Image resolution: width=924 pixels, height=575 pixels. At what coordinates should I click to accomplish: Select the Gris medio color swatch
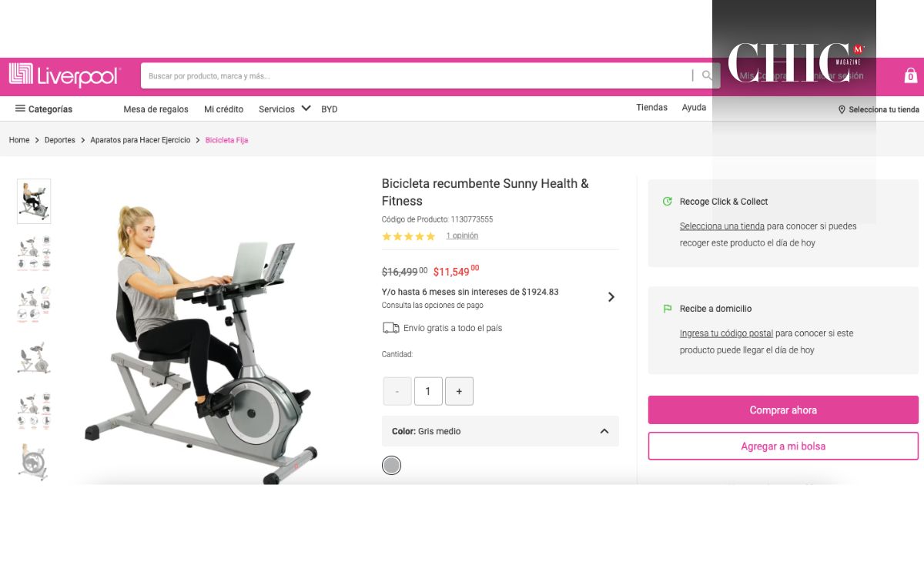coord(392,466)
